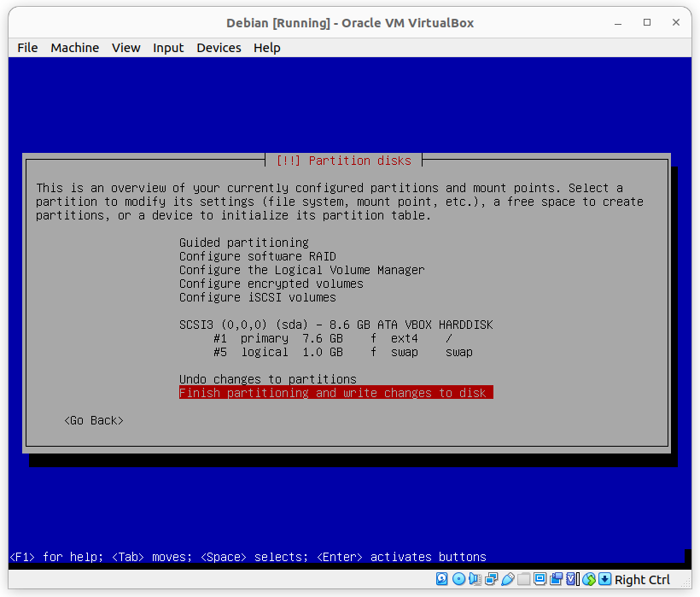Activate Finish partitioning and write changes
The width and height of the screenshot is (700, 597).
335,393
